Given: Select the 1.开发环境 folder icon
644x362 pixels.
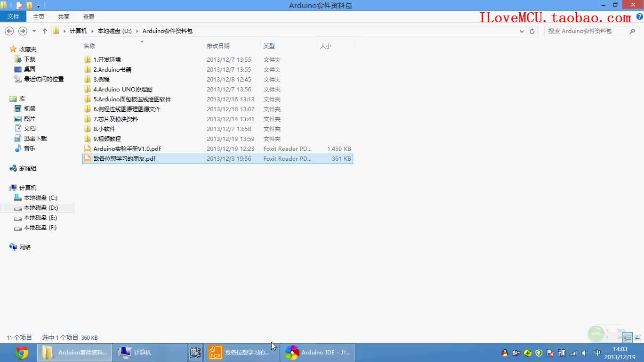Looking at the screenshot, I should click(x=88, y=59).
